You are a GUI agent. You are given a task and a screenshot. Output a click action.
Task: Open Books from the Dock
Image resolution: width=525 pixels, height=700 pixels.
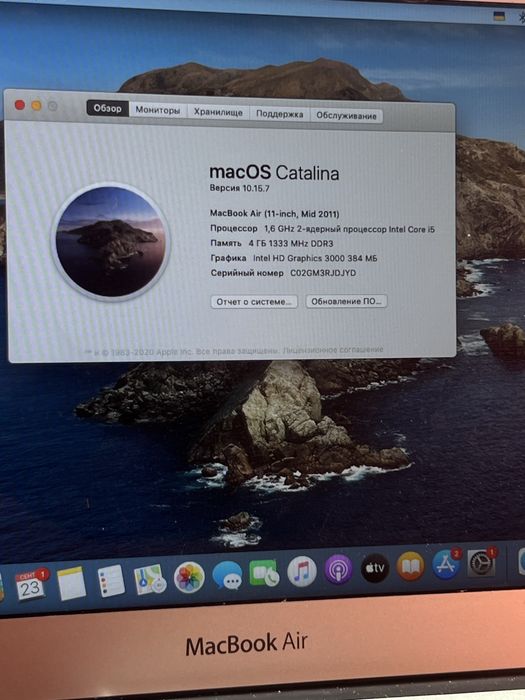(411, 566)
